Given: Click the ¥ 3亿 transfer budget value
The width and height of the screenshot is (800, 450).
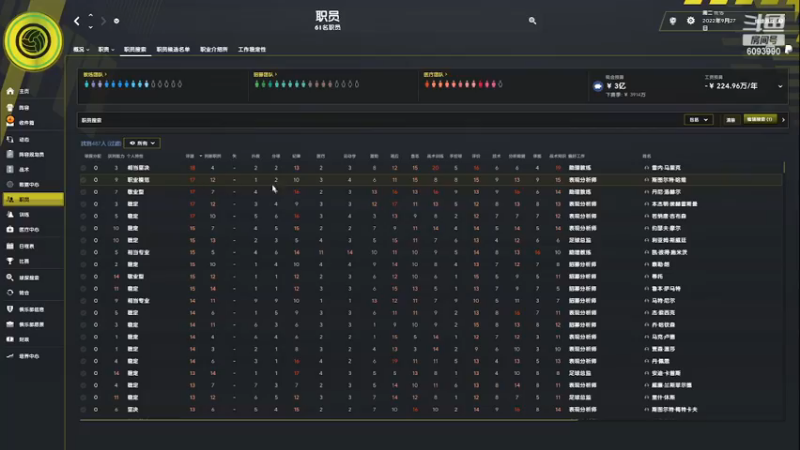Looking at the screenshot, I should pyautogui.click(x=616, y=86).
